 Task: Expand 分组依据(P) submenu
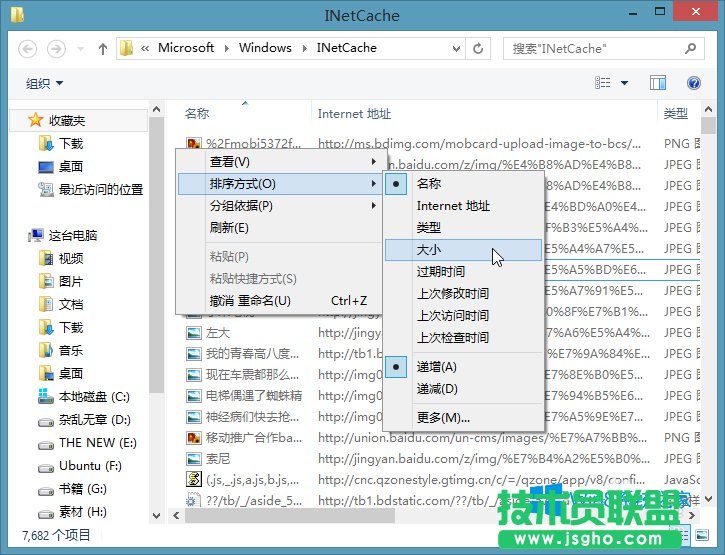pyautogui.click(x=281, y=206)
